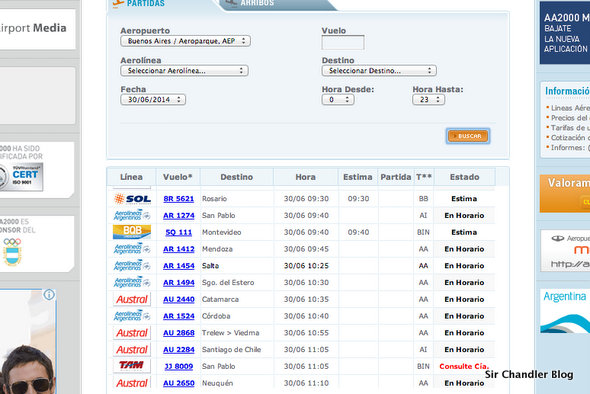Click the BQB airline logo
This screenshot has width=590, height=394.
tap(132, 232)
